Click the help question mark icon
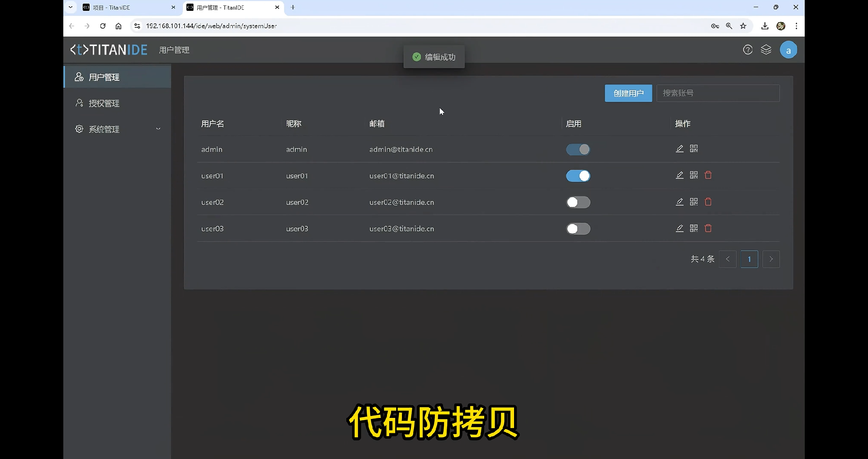868x459 pixels. [x=748, y=50]
